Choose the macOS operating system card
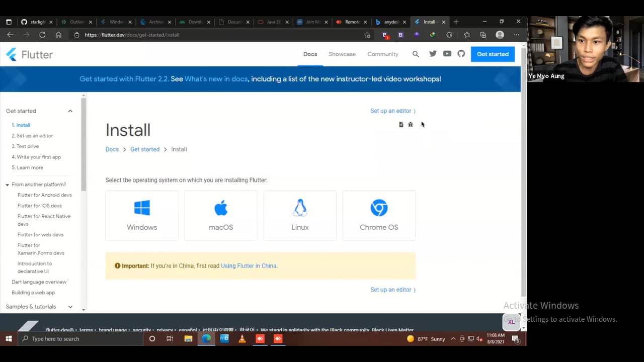Screen dimensions: 644x362 tap(221, 215)
